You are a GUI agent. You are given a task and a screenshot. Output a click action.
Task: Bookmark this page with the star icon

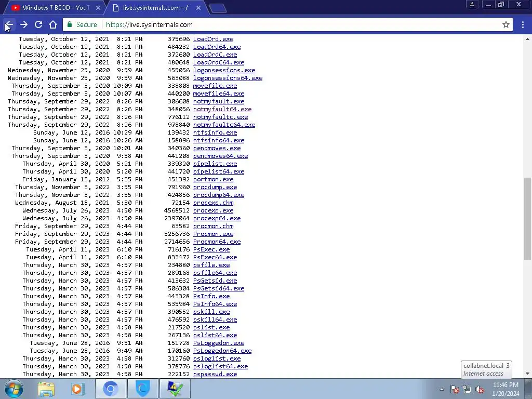point(506,24)
